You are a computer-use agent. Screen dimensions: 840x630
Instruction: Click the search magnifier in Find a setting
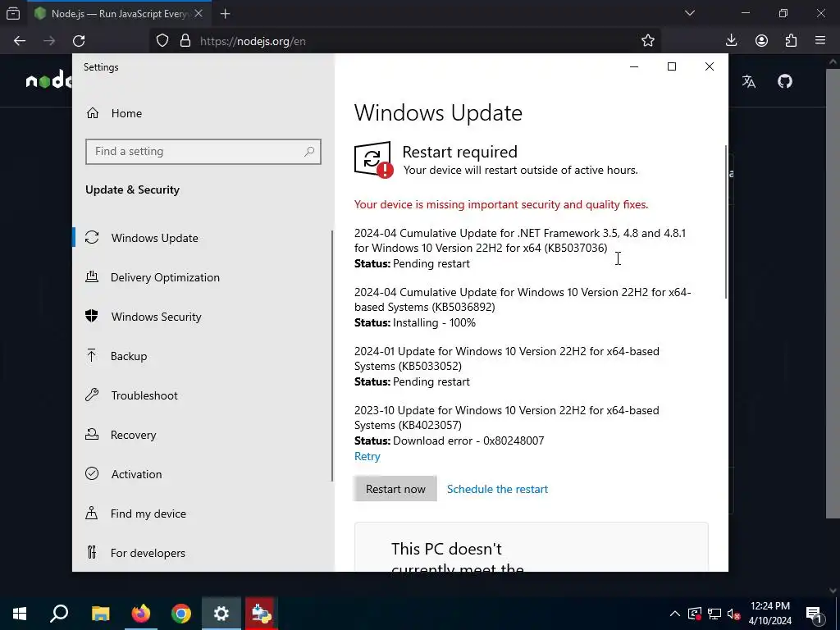click(x=309, y=152)
